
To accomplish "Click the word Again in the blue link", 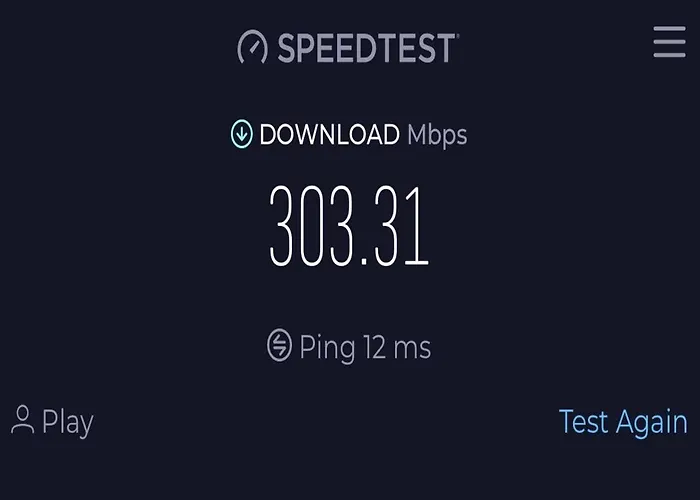I will pos(652,423).
